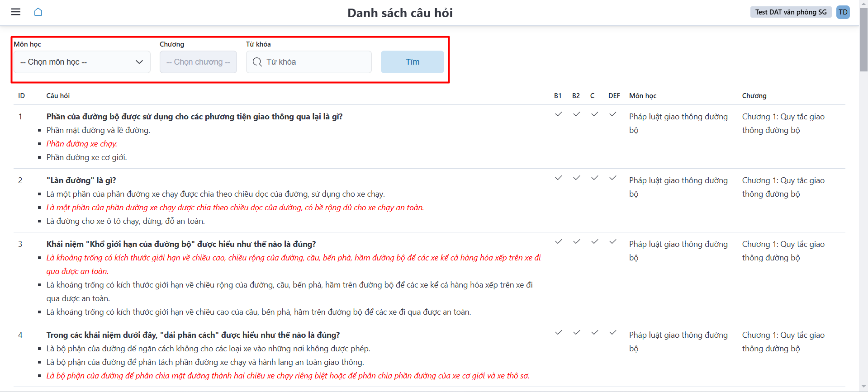This screenshot has height=392, width=868.
Task: Select the question '"Làn đường" là gì?'
Action: (x=81, y=180)
